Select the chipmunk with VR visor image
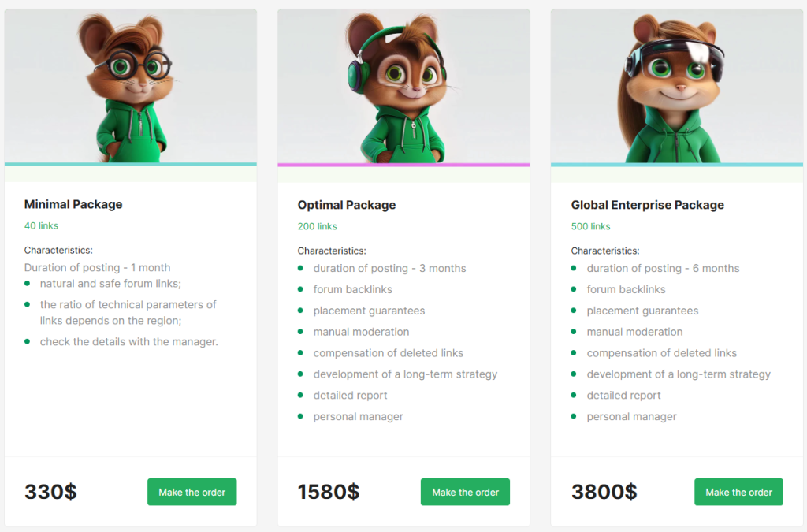 tap(676, 85)
